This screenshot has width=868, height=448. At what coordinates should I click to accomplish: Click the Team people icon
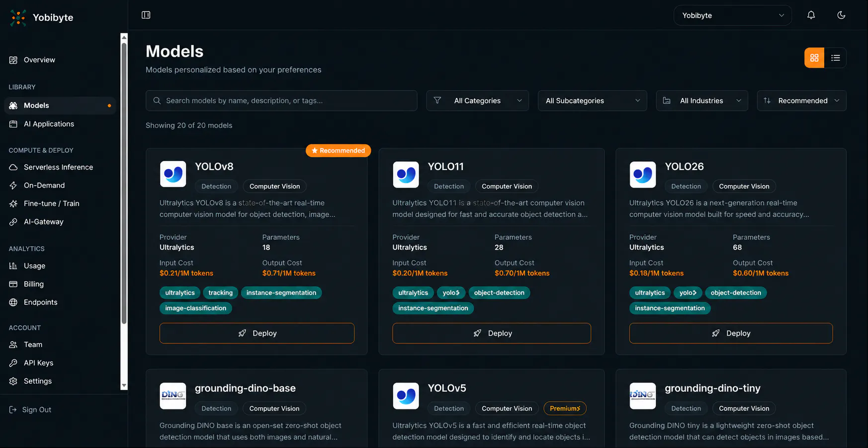(x=13, y=345)
